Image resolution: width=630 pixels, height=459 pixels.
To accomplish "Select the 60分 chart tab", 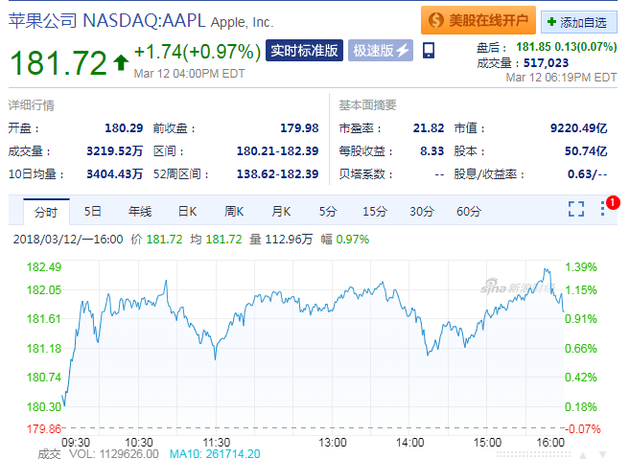I will 468,211.
